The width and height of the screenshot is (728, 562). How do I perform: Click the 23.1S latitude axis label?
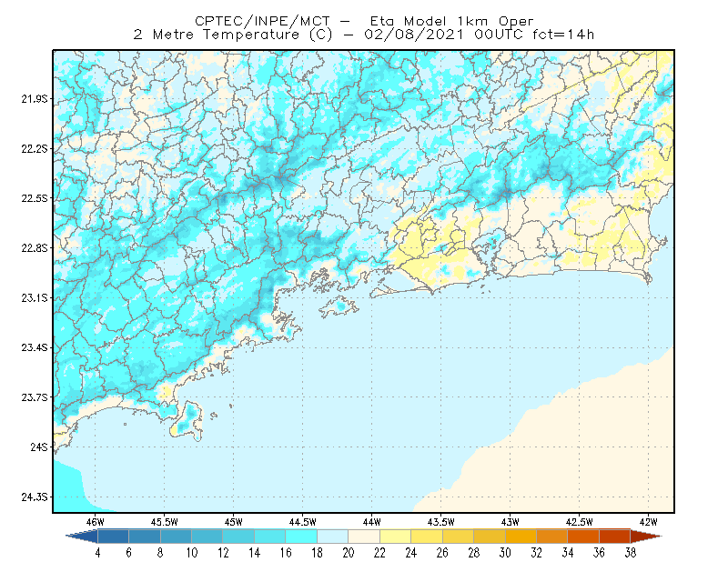click(35, 298)
